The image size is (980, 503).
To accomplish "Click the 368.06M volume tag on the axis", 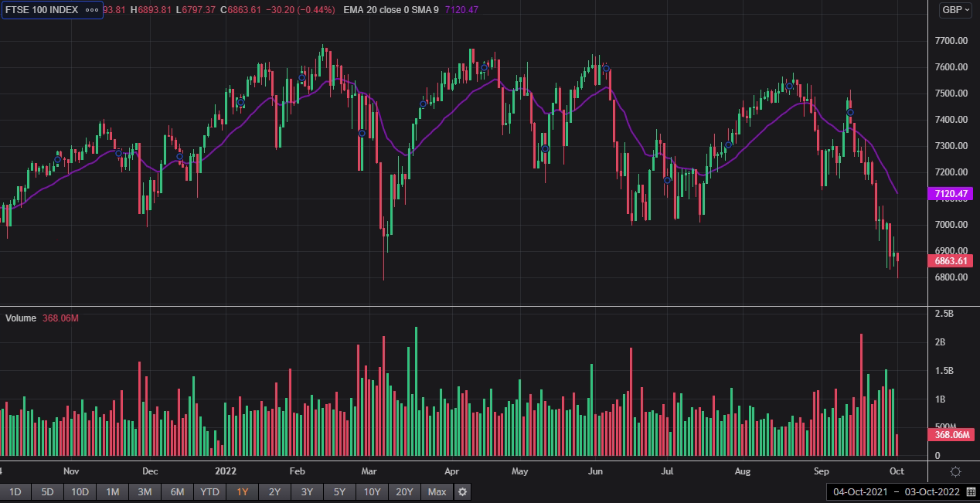I will tap(950, 435).
